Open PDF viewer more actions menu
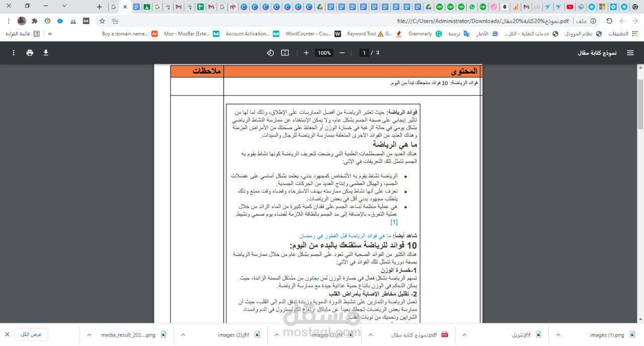 click(14, 53)
